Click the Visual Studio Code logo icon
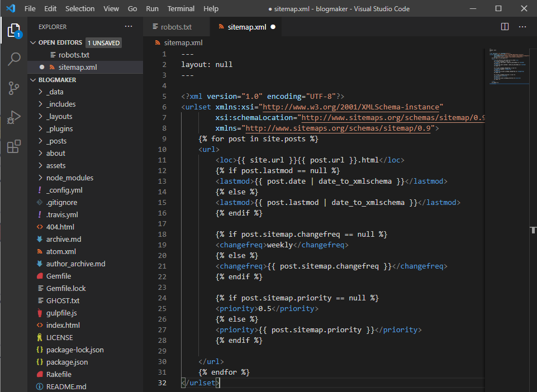The width and height of the screenshot is (537, 392). pos(11,8)
